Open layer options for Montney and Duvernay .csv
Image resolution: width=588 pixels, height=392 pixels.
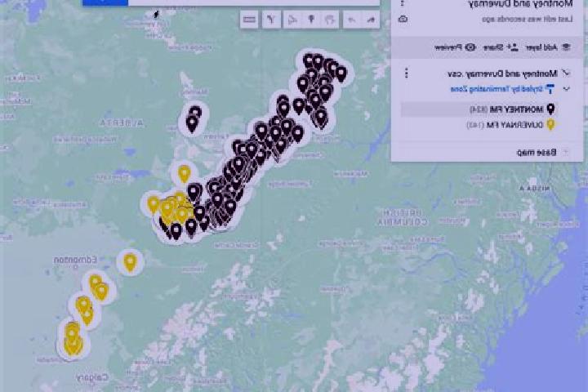tap(407, 73)
